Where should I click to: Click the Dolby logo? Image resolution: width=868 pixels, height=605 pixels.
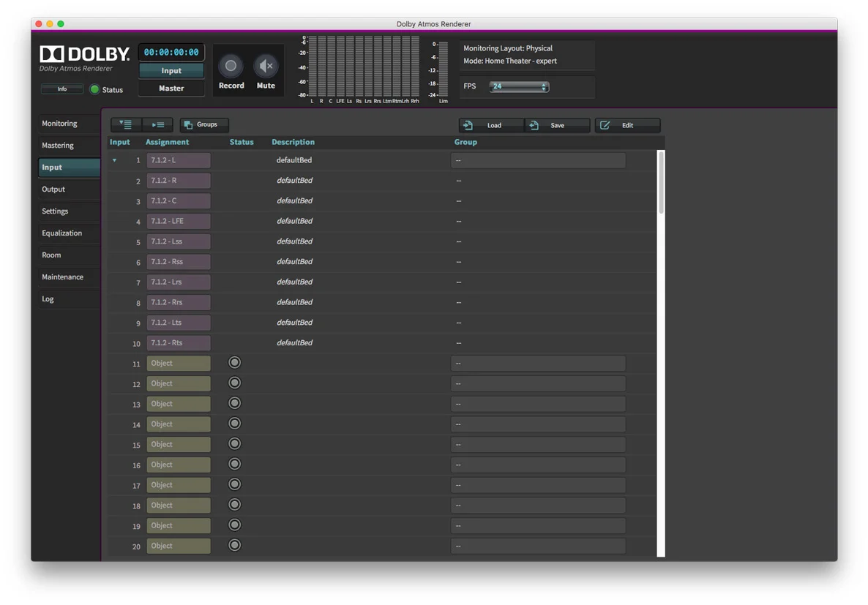click(x=85, y=53)
